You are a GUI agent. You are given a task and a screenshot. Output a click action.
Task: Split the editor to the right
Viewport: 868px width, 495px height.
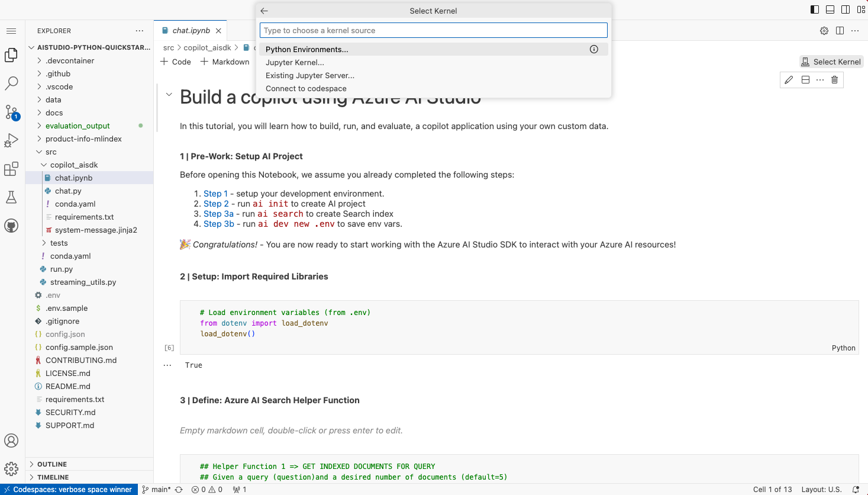840,31
